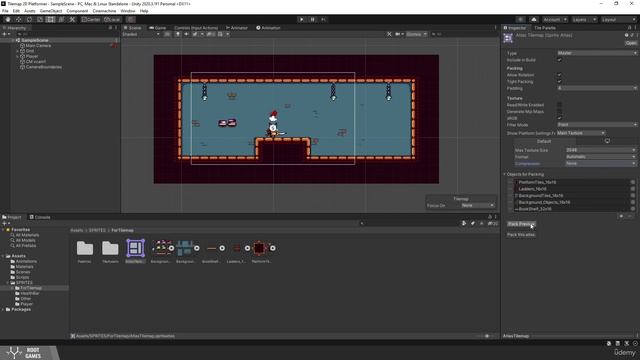Open the GameObject menu
The image size is (640, 360).
(x=51, y=11)
